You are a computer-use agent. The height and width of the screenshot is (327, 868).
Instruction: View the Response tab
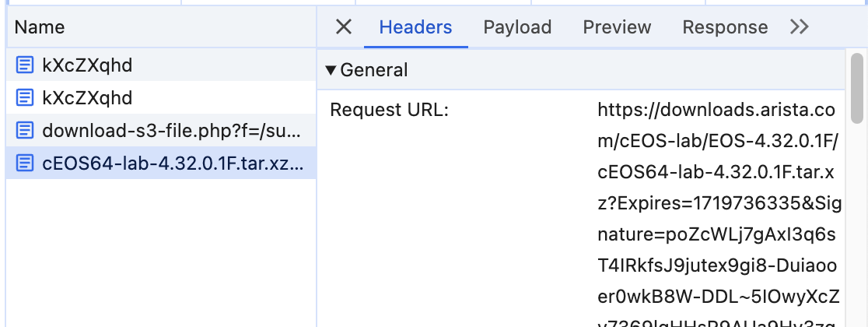tap(725, 27)
